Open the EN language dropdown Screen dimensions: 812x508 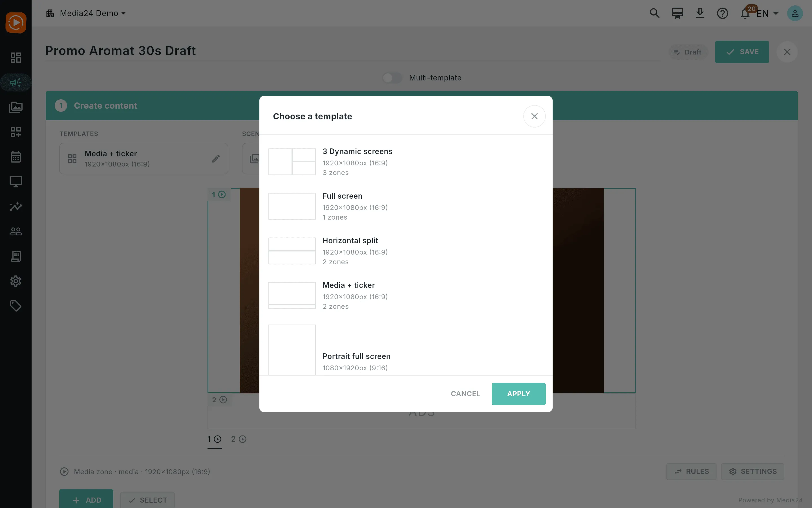(768, 13)
